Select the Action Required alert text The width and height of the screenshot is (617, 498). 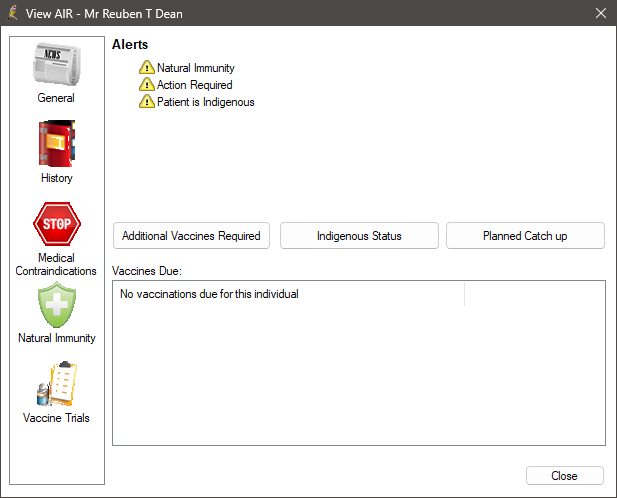point(194,85)
